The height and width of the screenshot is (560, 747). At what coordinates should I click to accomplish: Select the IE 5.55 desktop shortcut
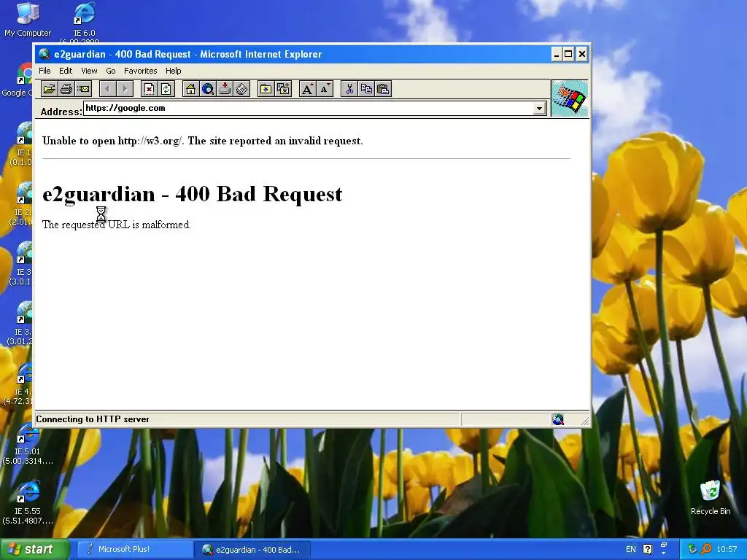pyautogui.click(x=28, y=503)
